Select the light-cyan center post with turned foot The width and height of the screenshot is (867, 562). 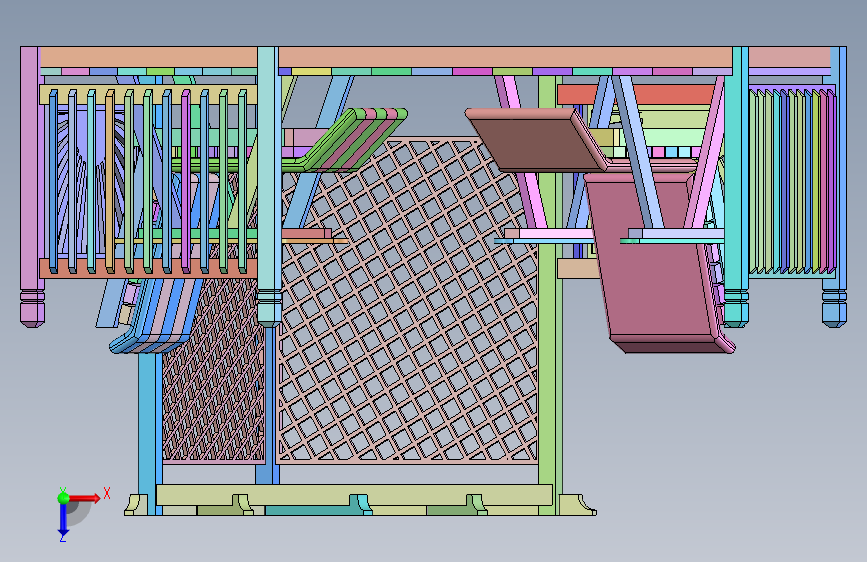(x=269, y=186)
